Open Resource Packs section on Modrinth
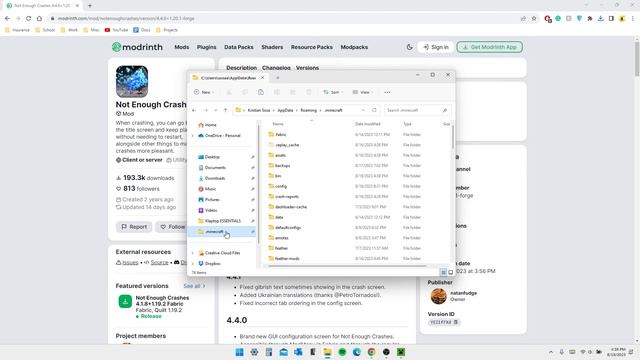640x360 pixels. [312, 47]
